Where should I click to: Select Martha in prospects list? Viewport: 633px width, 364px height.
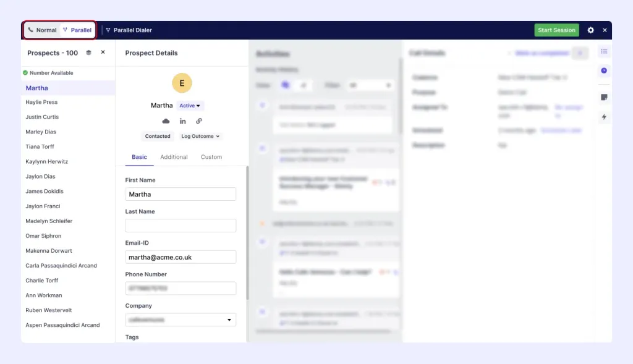(68, 88)
